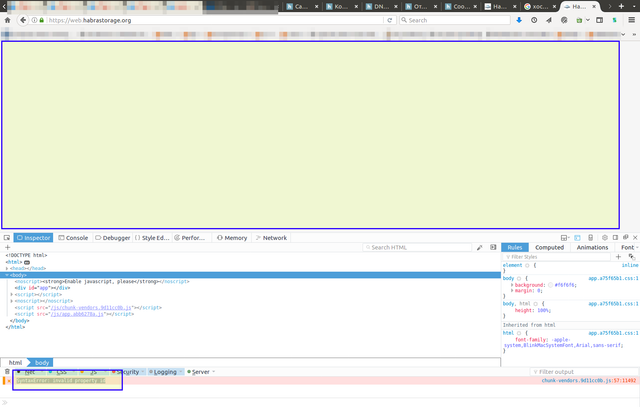Open the History clock icon

pyautogui.click(x=534, y=20)
